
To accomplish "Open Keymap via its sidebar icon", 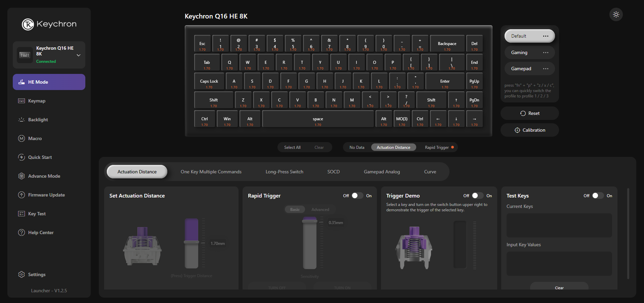I will coord(22,101).
